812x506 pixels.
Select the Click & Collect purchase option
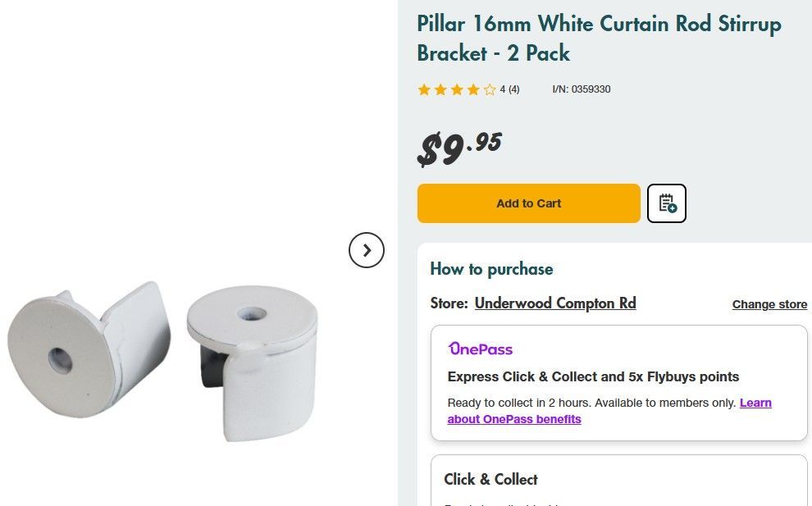[490, 479]
